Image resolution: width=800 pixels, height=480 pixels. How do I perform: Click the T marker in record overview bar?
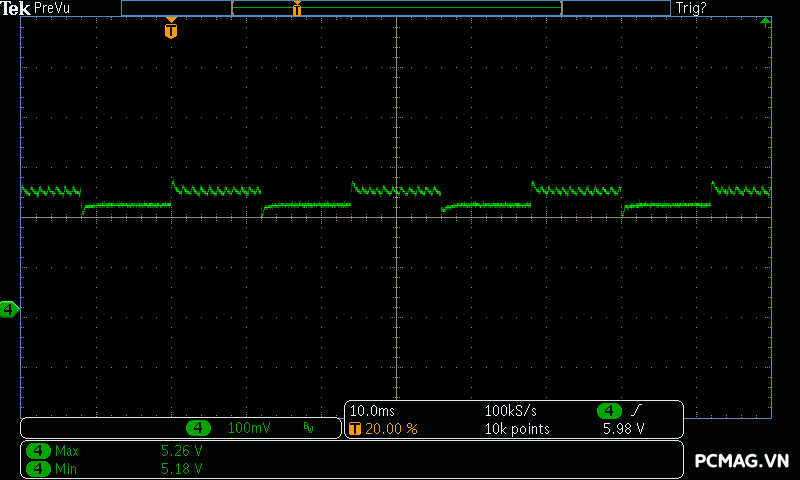297,9
